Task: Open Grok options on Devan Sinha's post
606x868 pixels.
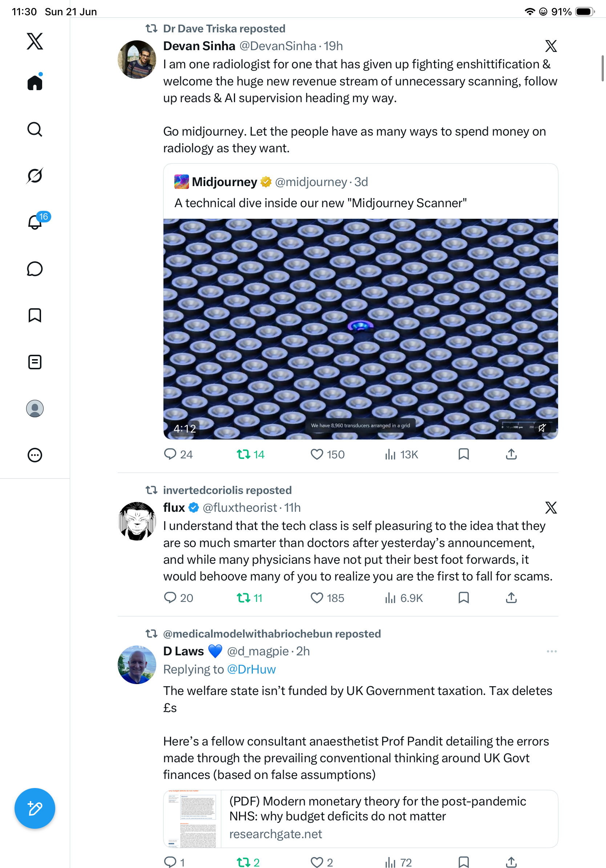Action: [x=551, y=46]
